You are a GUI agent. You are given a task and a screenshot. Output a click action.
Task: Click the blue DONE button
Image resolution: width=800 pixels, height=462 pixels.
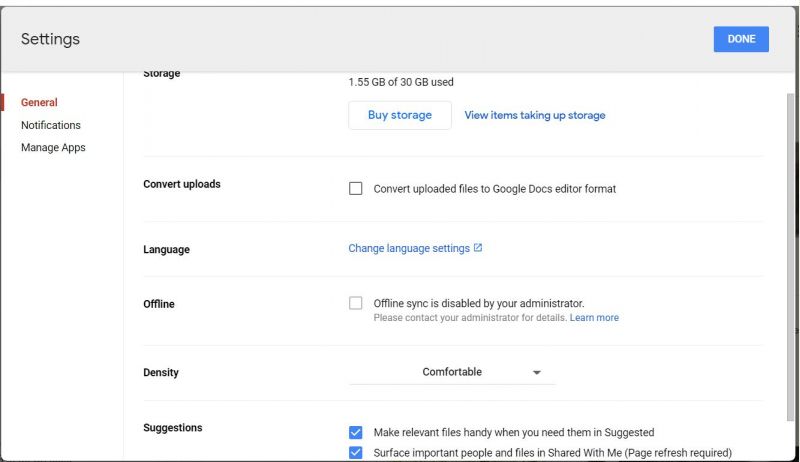point(741,39)
